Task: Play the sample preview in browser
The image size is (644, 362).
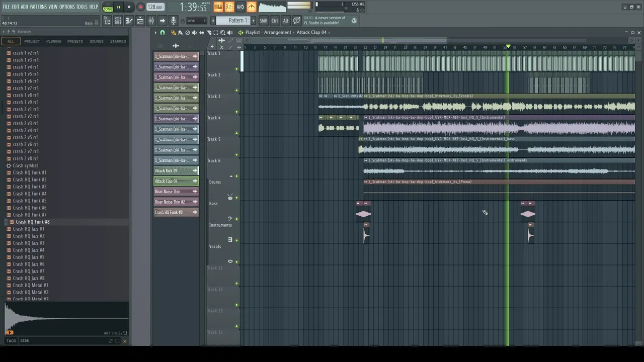Action: pos(9,332)
